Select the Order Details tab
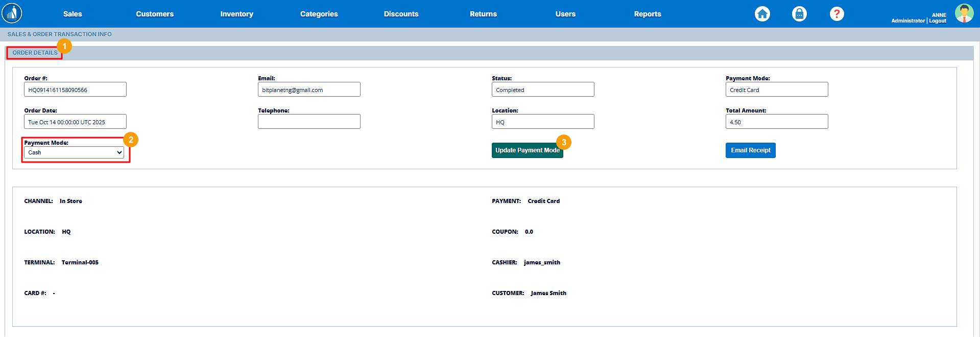Screen dimensions: 980x337 [35, 53]
